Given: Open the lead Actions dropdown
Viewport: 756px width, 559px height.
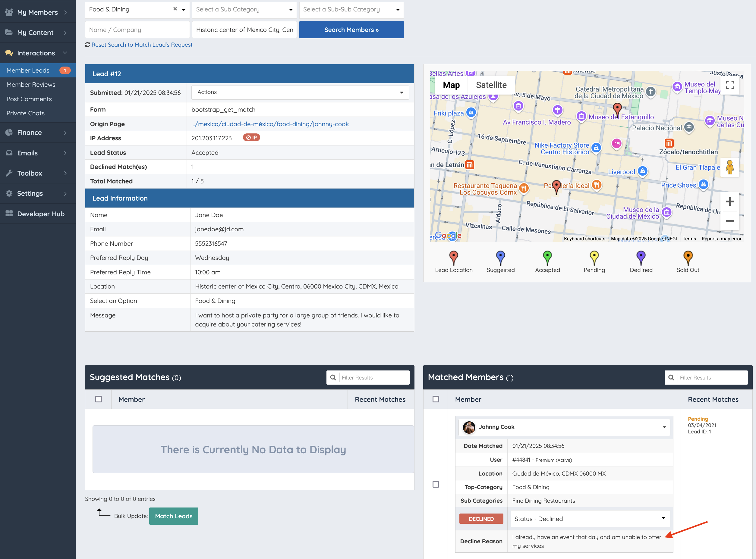Looking at the screenshot, I should pyautogui.click(x=300, y=92).
